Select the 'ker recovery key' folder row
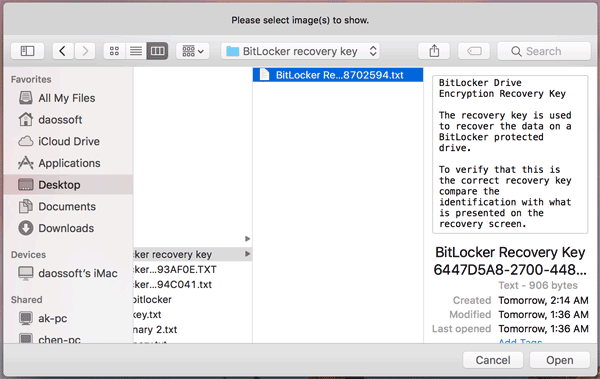The height and width of the screenshot is (379, 600). [x=192, y=254]
